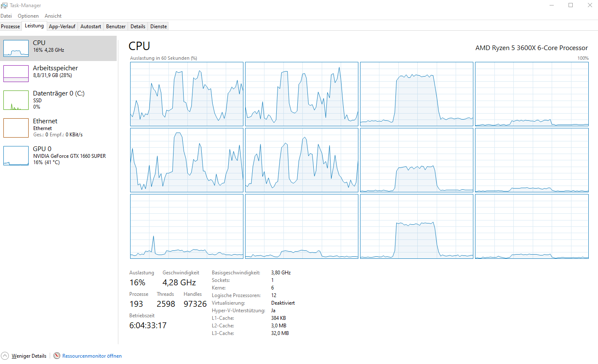Select the GPU 0 mini graph thumbnail
598x364 pixels.
16,156
